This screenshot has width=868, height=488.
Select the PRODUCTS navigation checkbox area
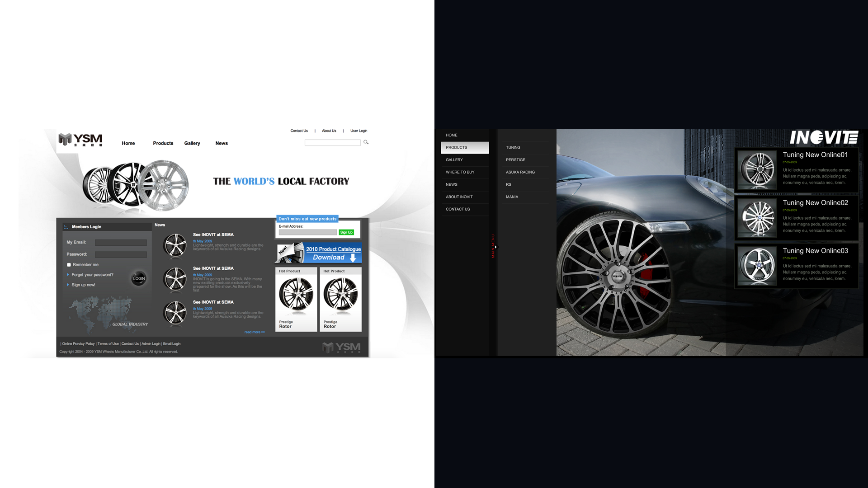pyautogui.click(x=465, y=147)
